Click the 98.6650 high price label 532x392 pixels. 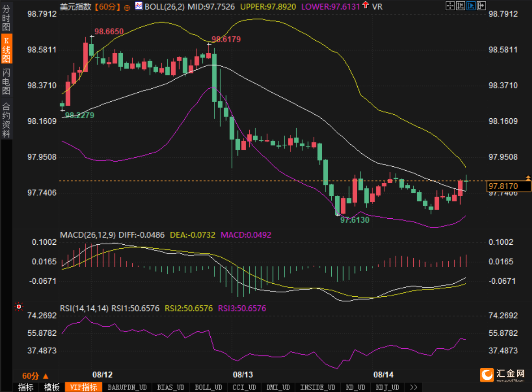(x=109, y=31)
